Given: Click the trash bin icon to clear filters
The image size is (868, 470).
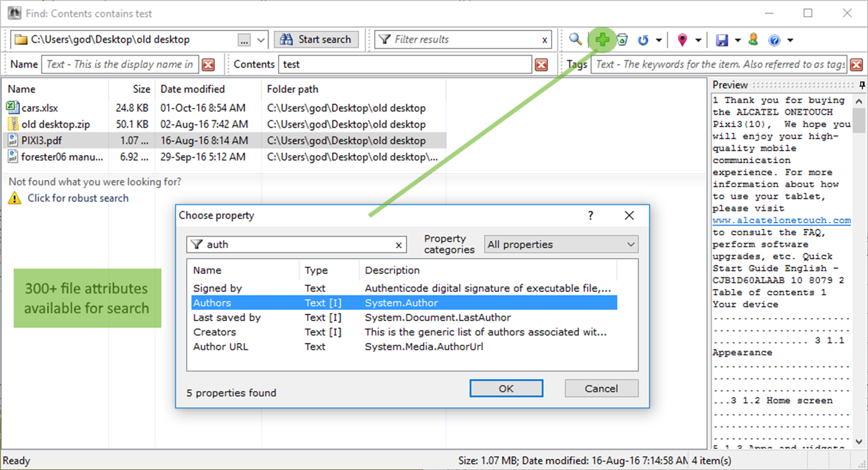Looking at the screenshot, I should 623,39.
